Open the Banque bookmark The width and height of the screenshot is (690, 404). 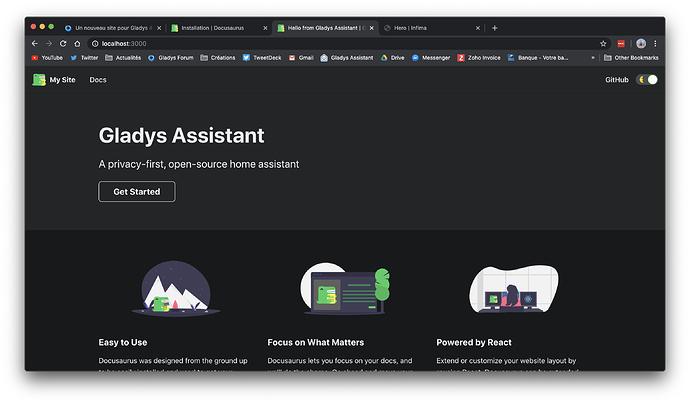(x=538, y=58)
